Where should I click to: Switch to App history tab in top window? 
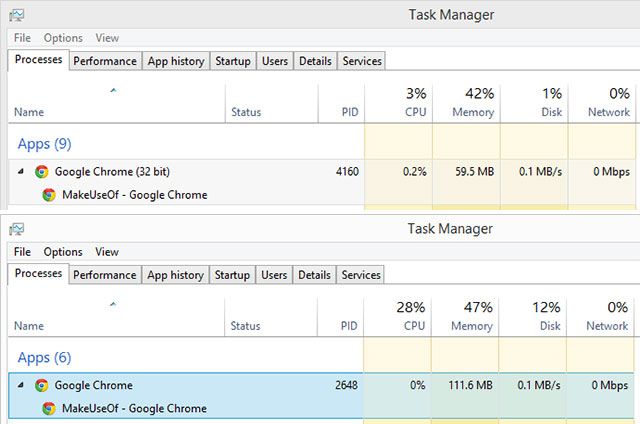pos(176,61)
